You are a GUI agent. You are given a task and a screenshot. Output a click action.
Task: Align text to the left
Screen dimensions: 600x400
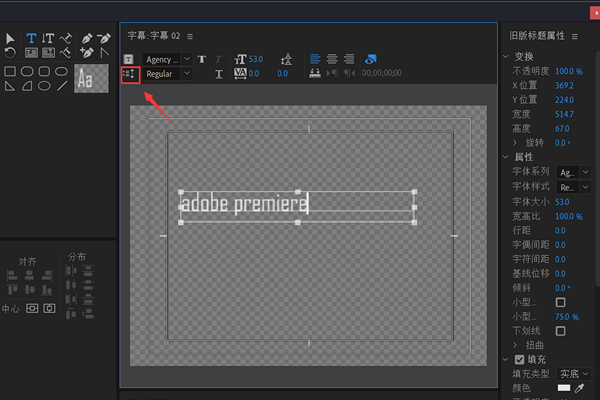(315, 59)
